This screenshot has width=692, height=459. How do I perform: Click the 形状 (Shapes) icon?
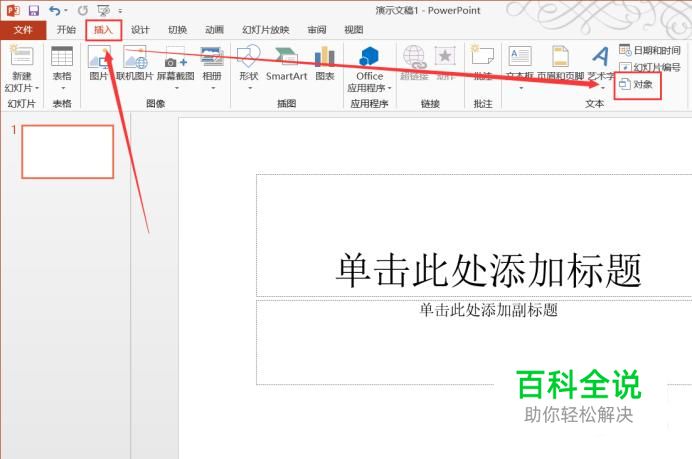(249, 56)
